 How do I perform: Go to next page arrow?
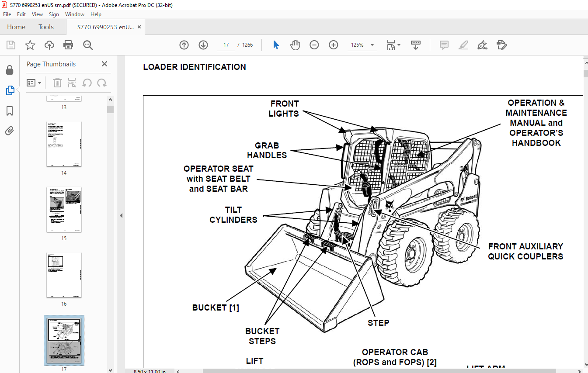coord(203,45)
